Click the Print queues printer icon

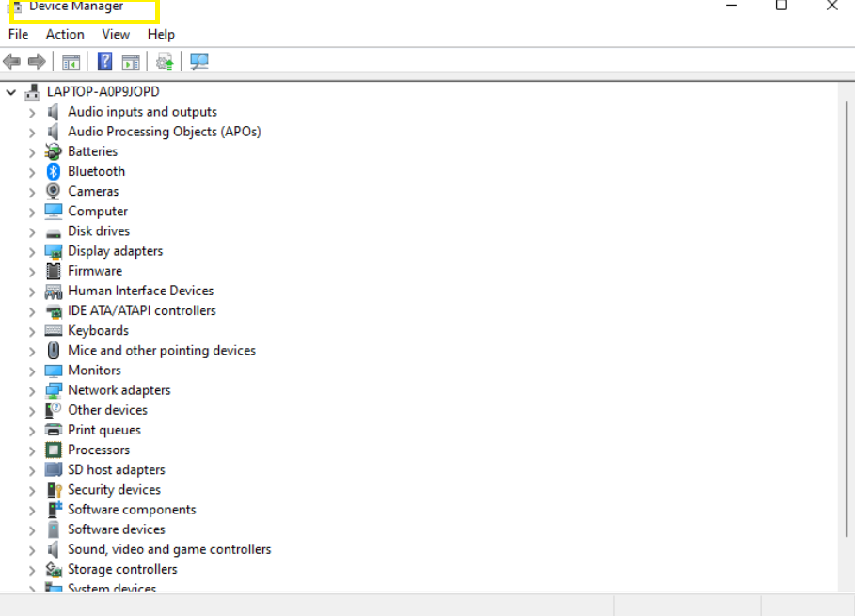click(54, 430)
